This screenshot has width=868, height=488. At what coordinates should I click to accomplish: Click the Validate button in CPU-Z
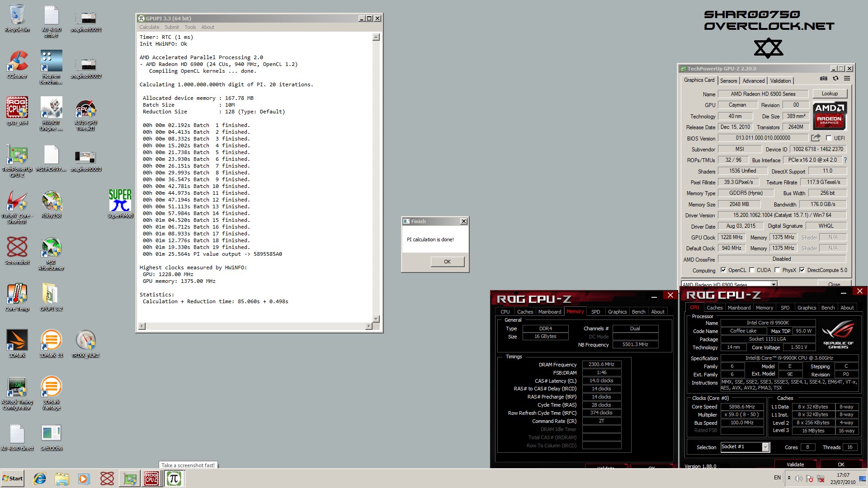[x=795, y=464]
